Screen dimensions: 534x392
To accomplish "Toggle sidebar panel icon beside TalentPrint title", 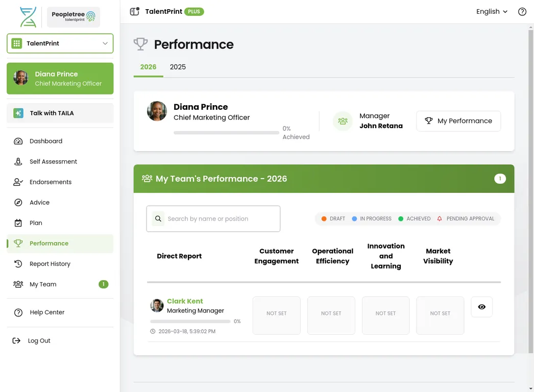I will (x=135, y=11).
